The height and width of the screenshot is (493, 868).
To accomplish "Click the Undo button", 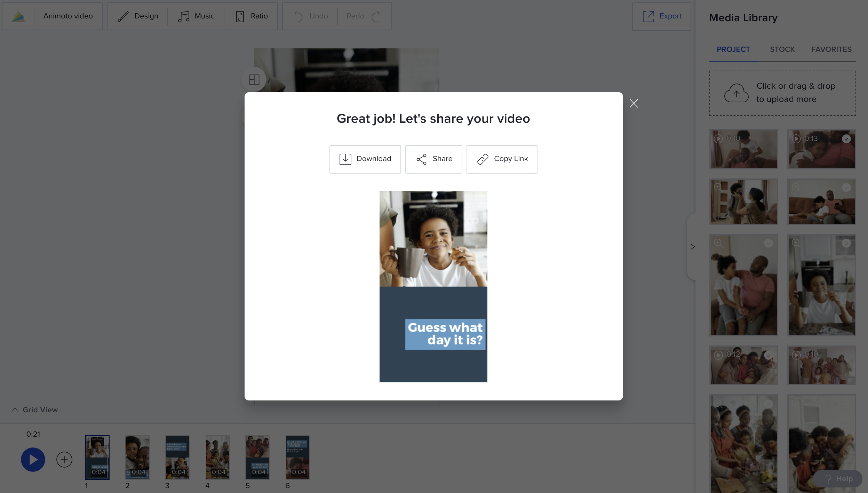I will click(310, 16).
